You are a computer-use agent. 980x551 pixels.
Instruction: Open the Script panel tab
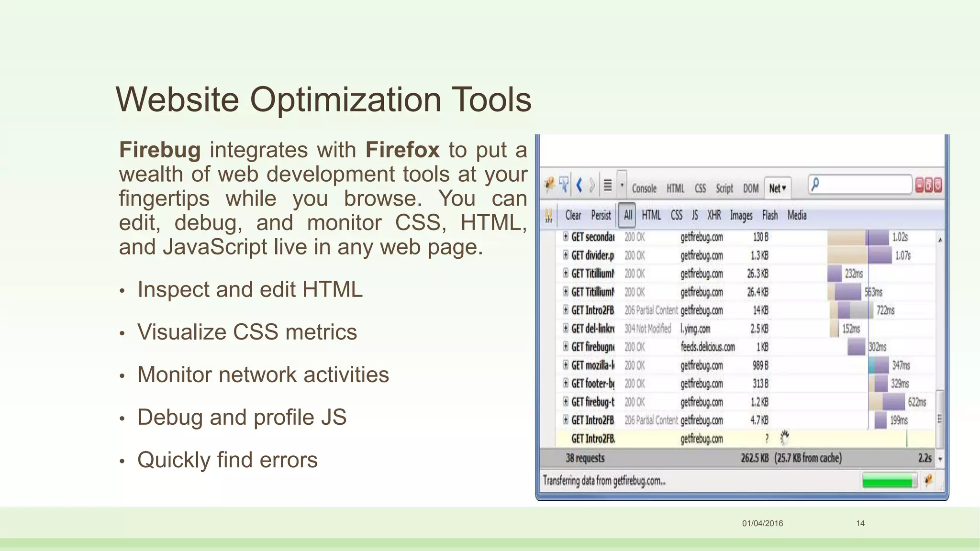724,188
